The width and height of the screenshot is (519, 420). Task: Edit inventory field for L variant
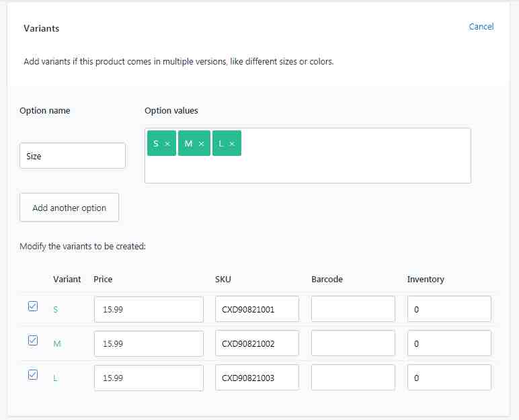coord(450,378)
